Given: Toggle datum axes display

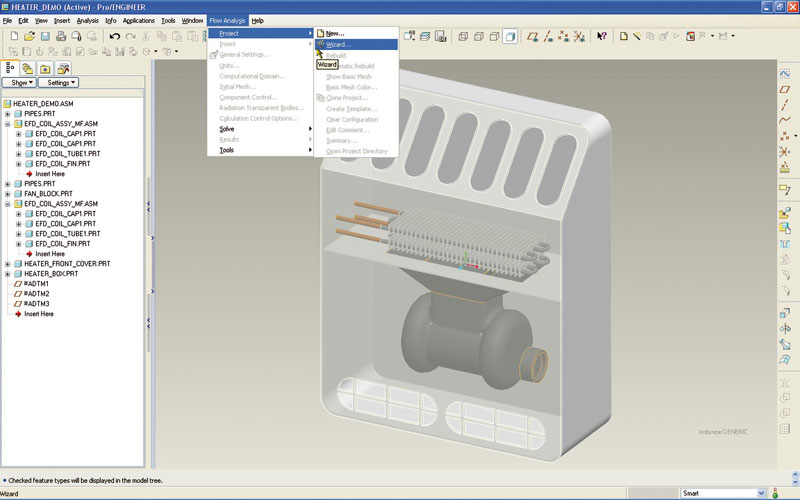Looking at the screenshot, I should coord(548,36).
